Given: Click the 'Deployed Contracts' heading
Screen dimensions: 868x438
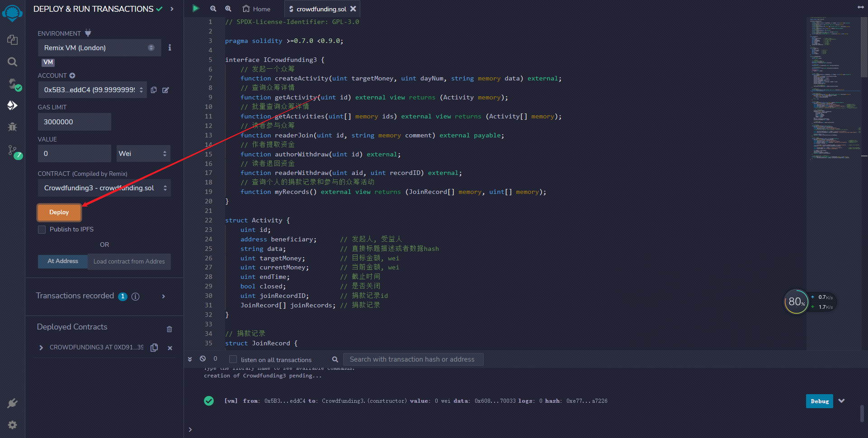Looking at the screenshot, I should (x=72, y=327).
